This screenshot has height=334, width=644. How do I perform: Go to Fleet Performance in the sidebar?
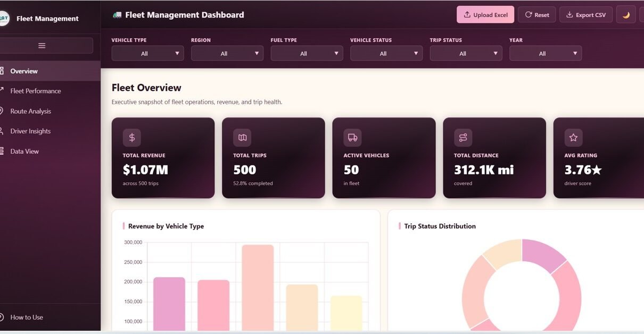point(36,91)
